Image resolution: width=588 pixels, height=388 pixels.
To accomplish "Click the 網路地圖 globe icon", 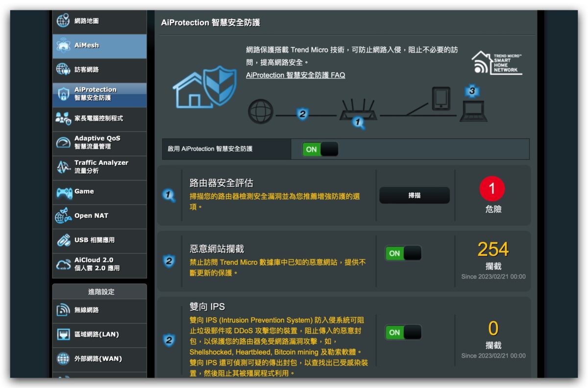I will click(x=63, y=21).
